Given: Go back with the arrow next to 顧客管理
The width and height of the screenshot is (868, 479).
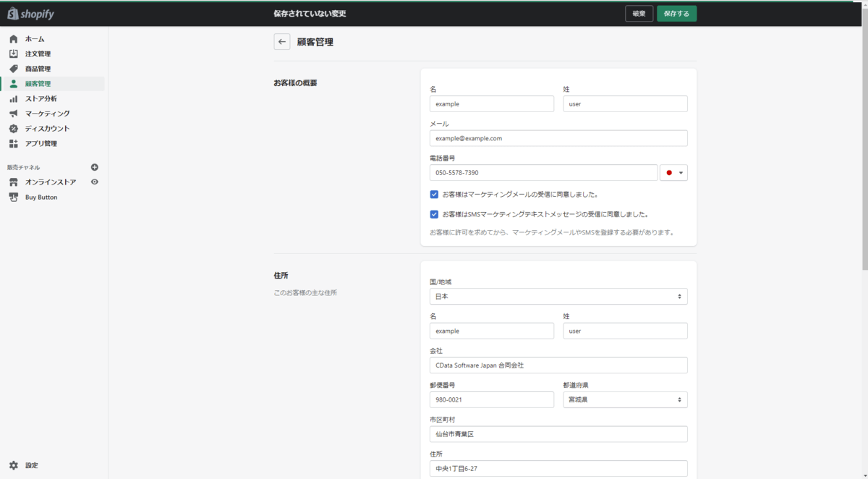Looking at the screenshot, I should click(282, 42).
